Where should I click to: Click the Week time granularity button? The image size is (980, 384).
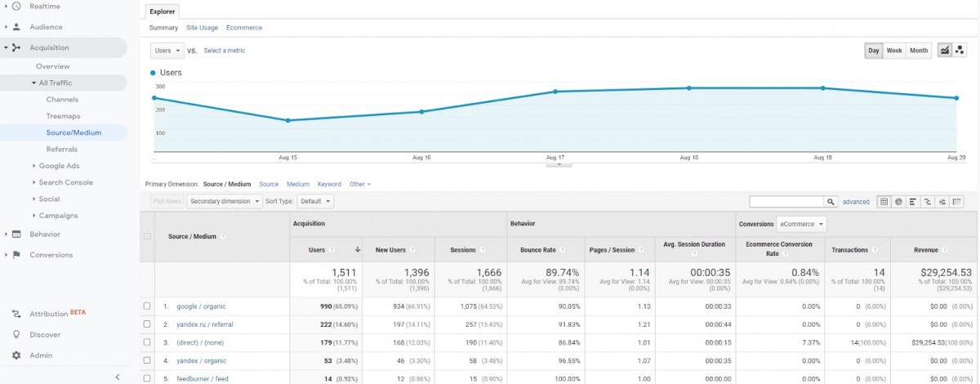pyautogui.click(x=894, y=51)
